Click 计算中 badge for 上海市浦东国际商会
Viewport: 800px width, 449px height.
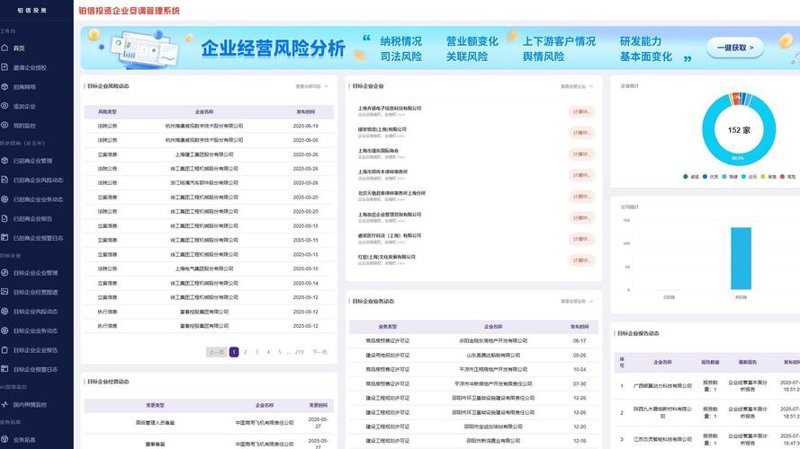[581, 154]
